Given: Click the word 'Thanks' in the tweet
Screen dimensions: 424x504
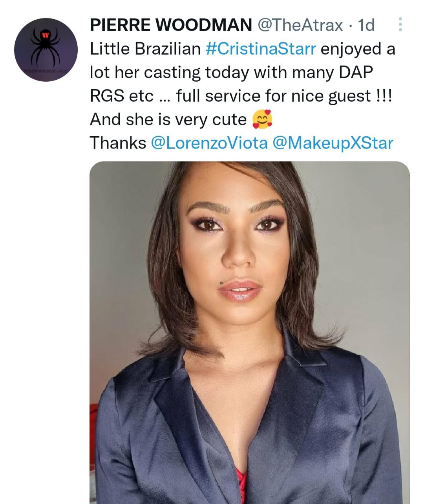Looking at the screenshot, I should pos(118,143).
